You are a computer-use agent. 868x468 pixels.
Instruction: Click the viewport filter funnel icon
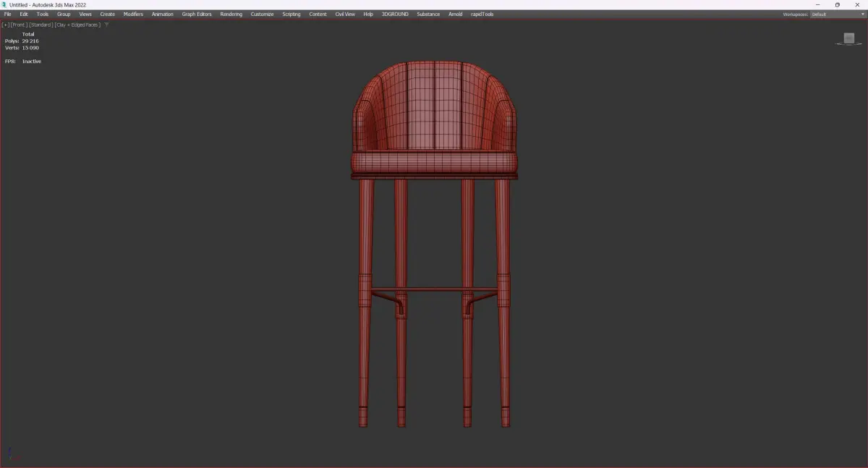coord(107,25)
